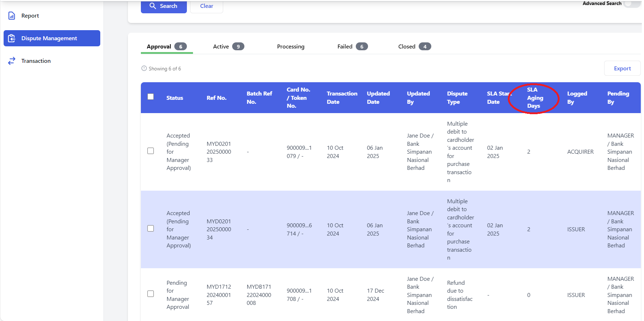Export the dispute list
This screenshot has width=644, height=321.
[x=622, y=68]
